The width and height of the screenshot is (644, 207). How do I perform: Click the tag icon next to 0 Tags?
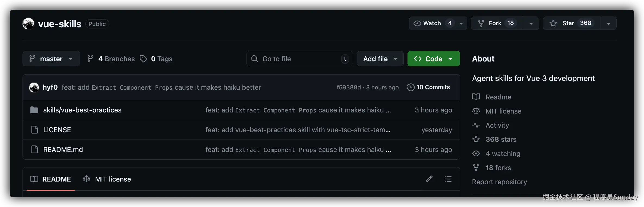(x=143, y=59)
